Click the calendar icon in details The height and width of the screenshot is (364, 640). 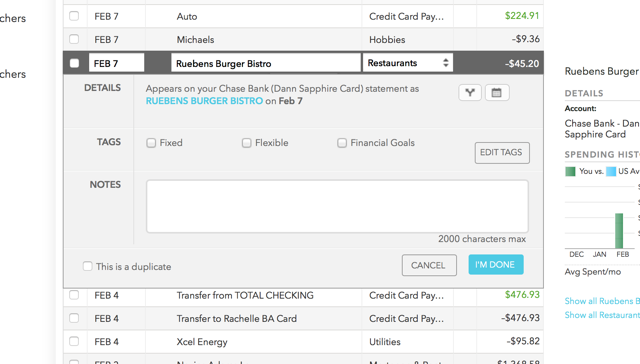[496, 93]
